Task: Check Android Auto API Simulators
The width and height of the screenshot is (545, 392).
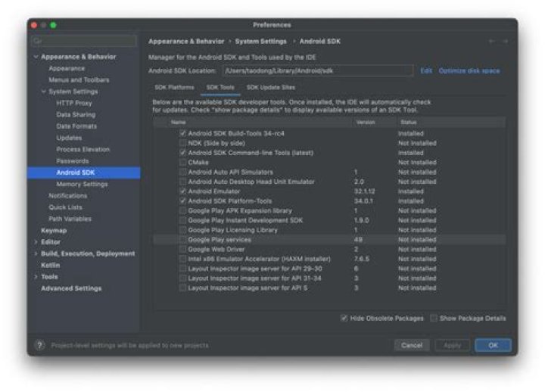Action: [183, 172]
